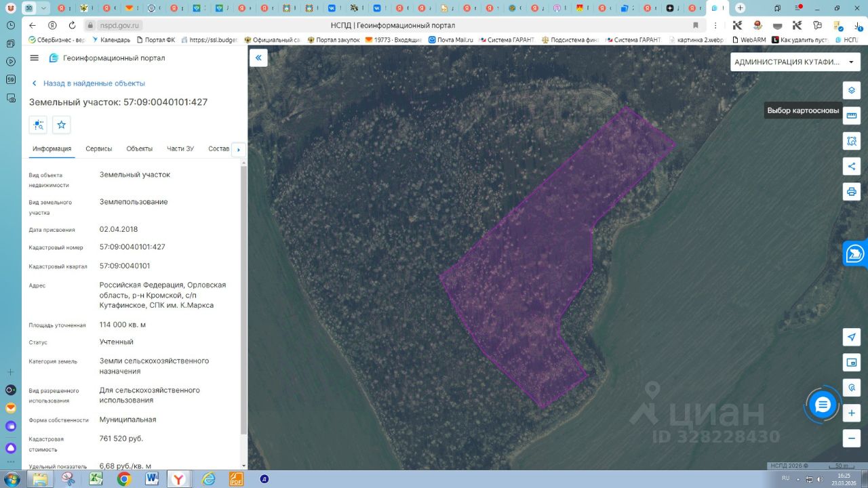This screenshot has height=488, width=868.
Task: Reload the browser page
Action: tap(72, 25)
